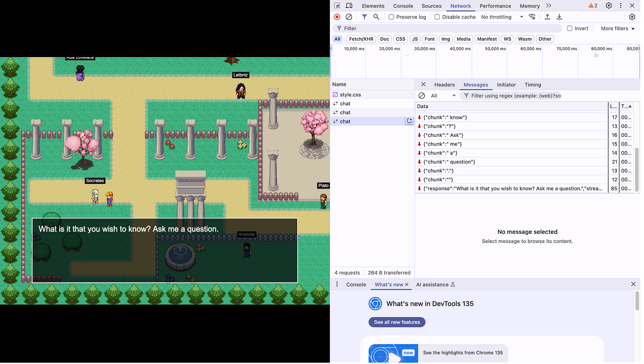
Task: Click the Socrates character in the game
Action: click(x=95, y=197)
